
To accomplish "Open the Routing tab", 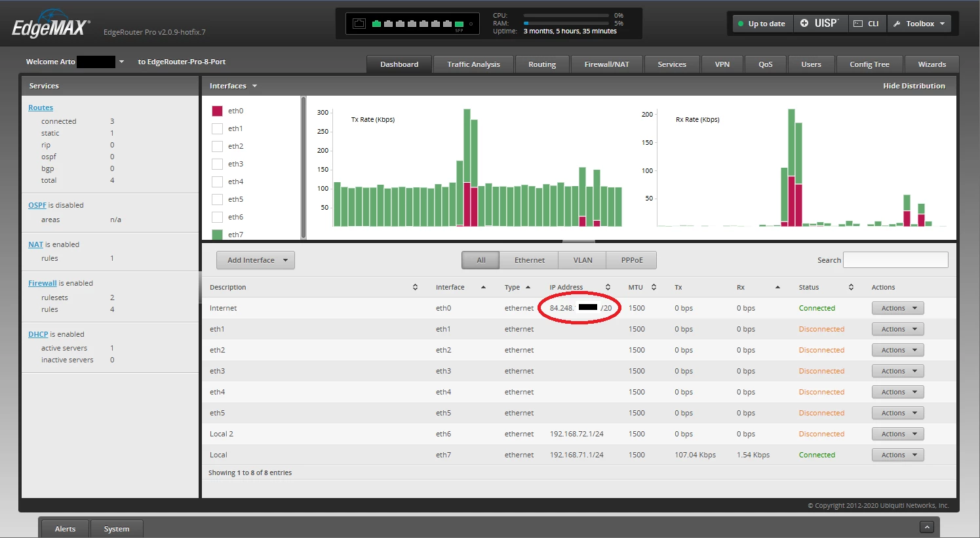I will [x=542, y=64].
